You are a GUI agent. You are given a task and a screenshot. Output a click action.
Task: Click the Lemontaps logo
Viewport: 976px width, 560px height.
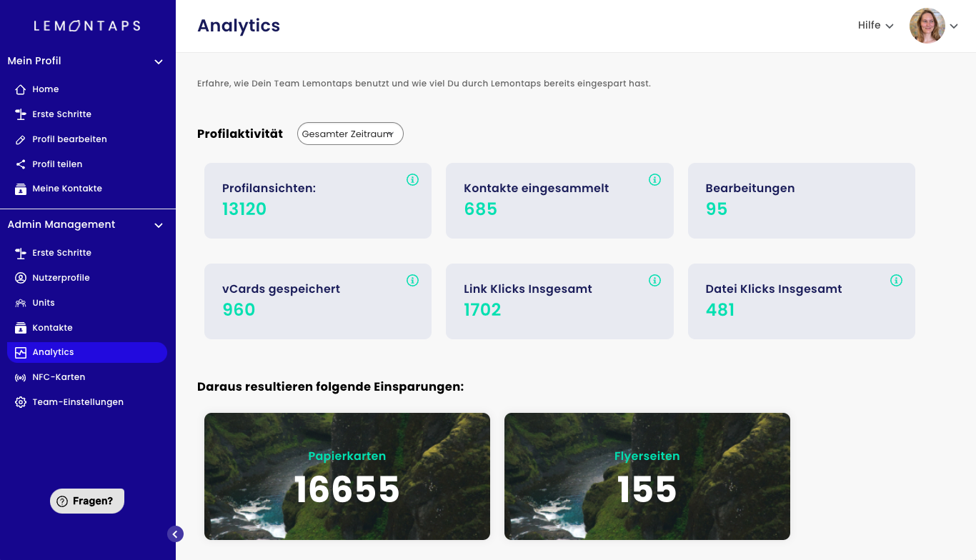(x=87, y=26)
